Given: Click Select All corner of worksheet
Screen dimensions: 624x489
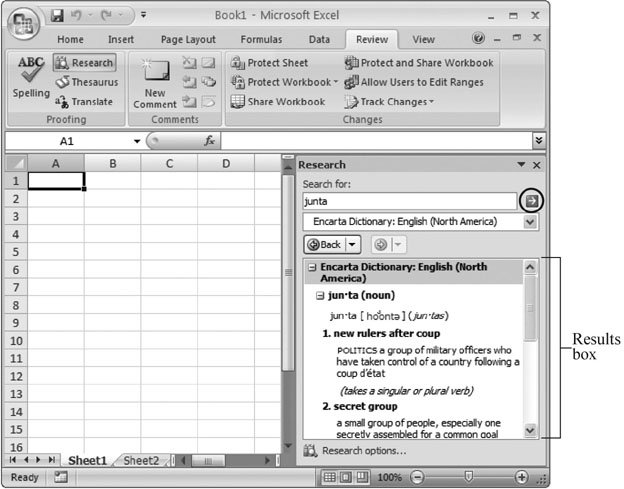Looking at the screenshot, I should [16, 163].
